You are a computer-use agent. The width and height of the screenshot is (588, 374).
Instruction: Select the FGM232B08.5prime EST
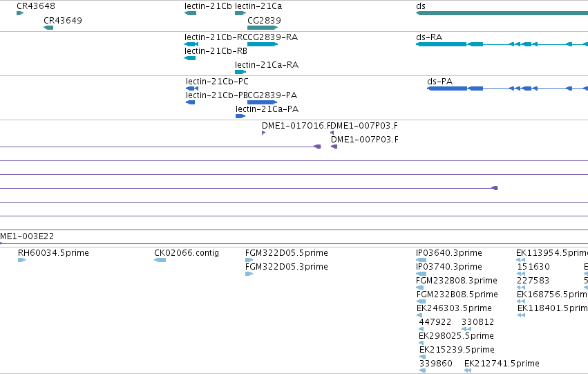coord(421,301)
